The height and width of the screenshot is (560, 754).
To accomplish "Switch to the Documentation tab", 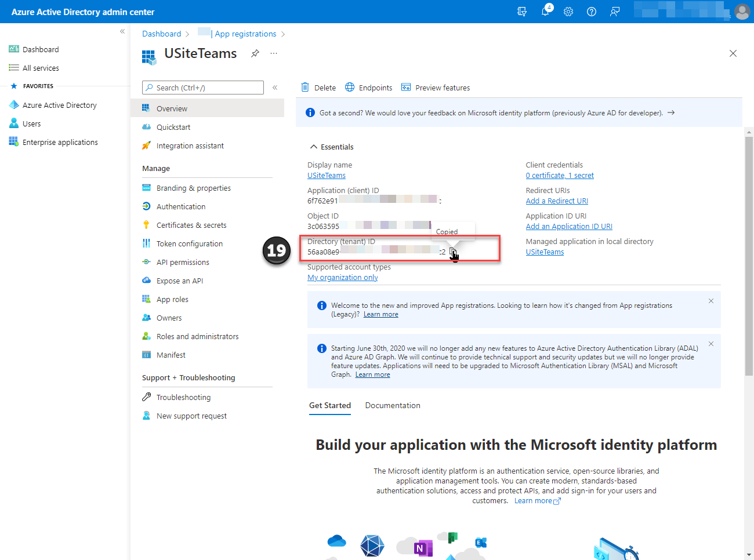I will [393, 405].
